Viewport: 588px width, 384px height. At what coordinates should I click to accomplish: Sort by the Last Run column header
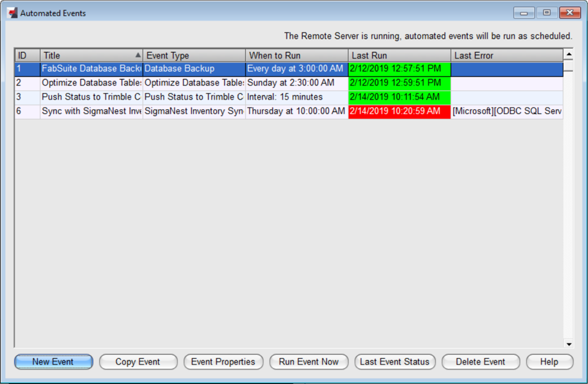tap(399, 56)
